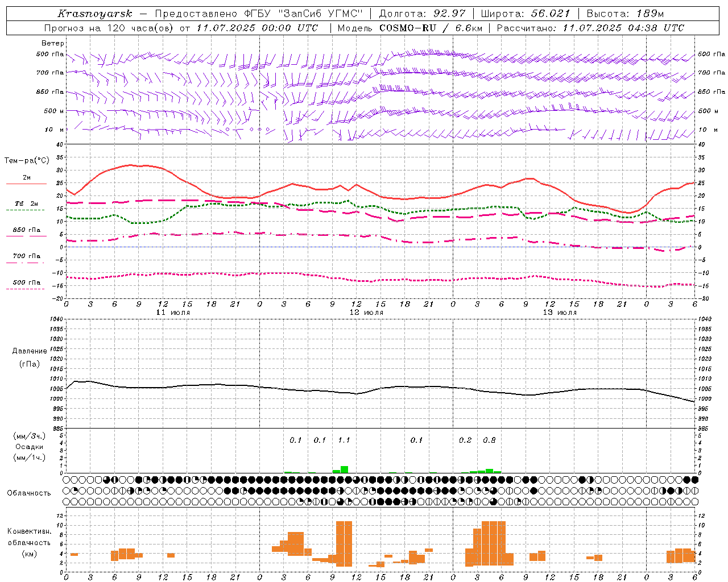Image resolution: width=728 pixels, height=582 pixels.
Task: Click the '11 июля' date label
Action: tap(173, 313)
